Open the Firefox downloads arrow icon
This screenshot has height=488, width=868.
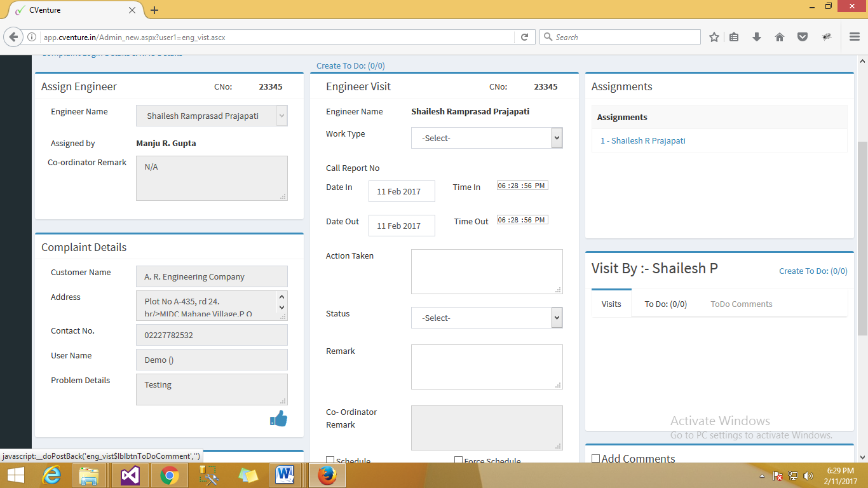click(757, 37)
